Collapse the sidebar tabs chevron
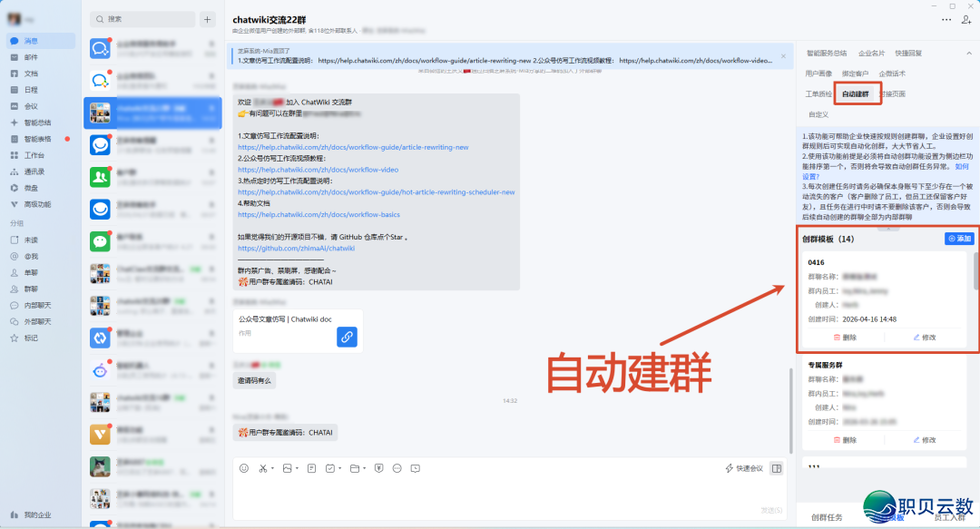980x529 pixels. 969,54
